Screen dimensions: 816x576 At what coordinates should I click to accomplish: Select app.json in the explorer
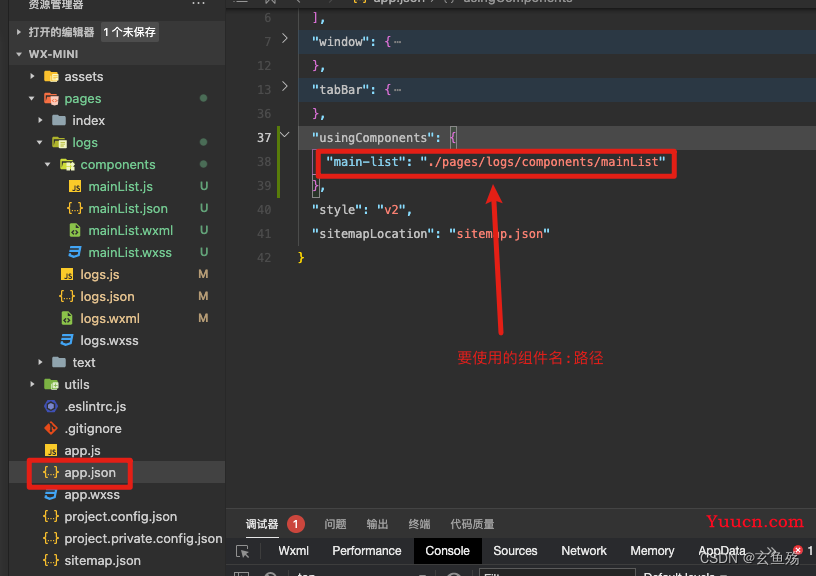[90, 472]
